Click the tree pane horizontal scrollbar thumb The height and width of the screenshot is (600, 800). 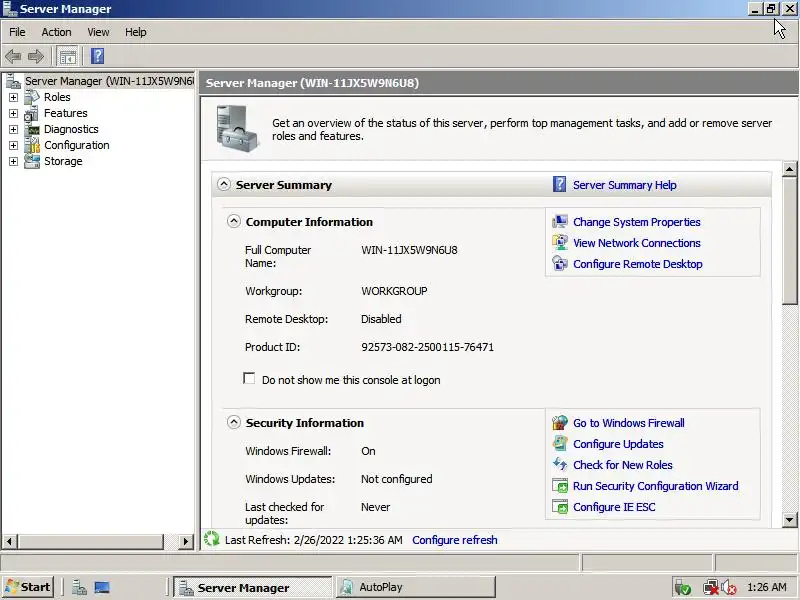click(91, 541)
